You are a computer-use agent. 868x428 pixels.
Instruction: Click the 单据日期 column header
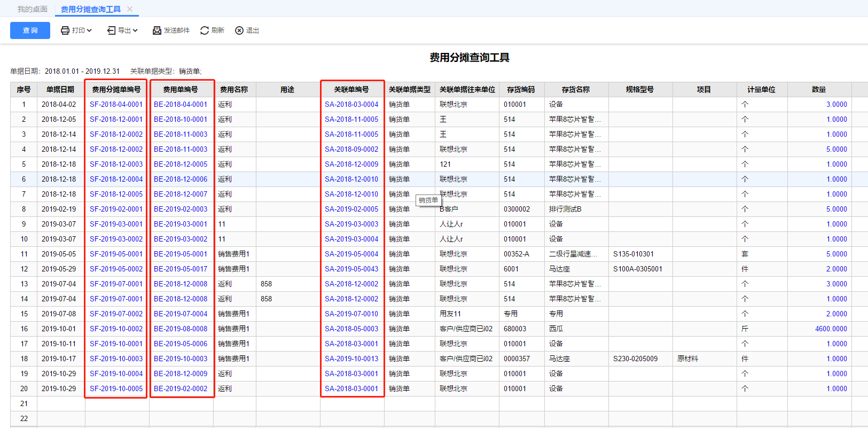[60, 90]
